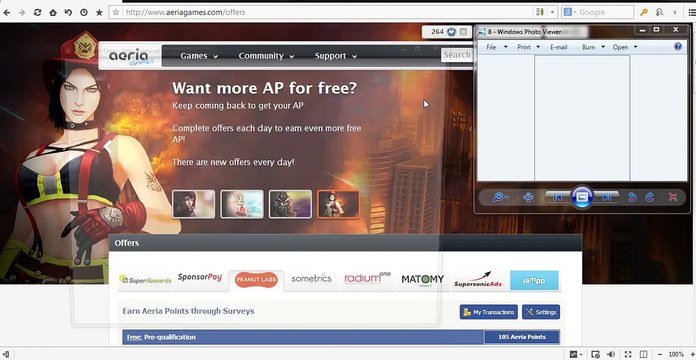Click the status bar image capture icon
The image size is (696, 360).
click(595, 354)
